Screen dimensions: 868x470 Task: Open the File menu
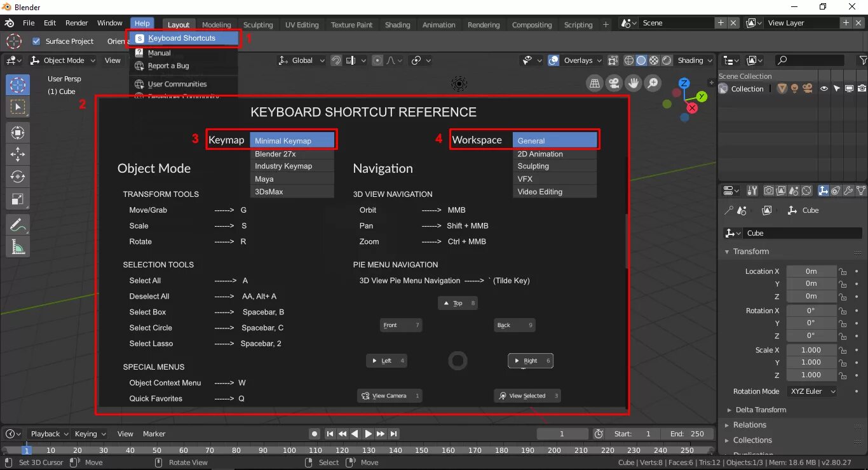tap(29, 23)
